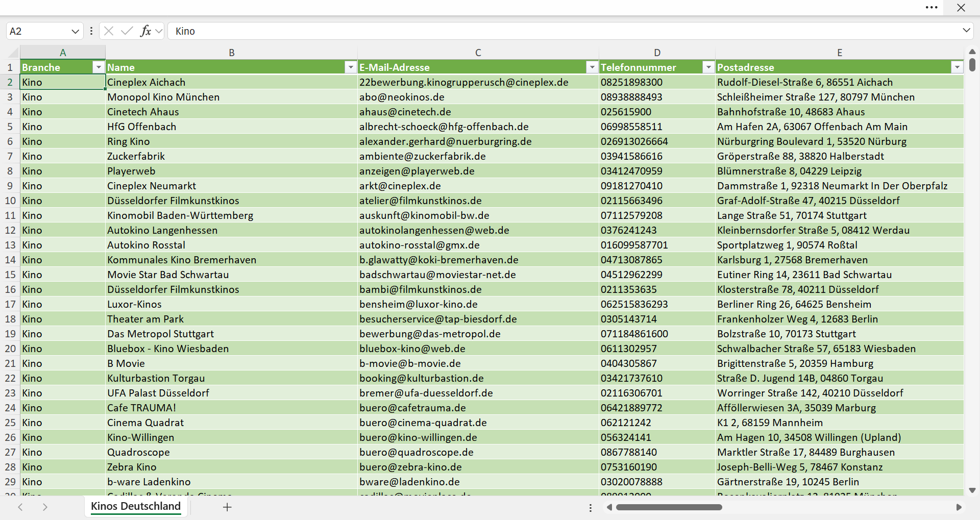Click the tab bar split handle dots
The image size is (980, 520).
click(x=591, y=508)
